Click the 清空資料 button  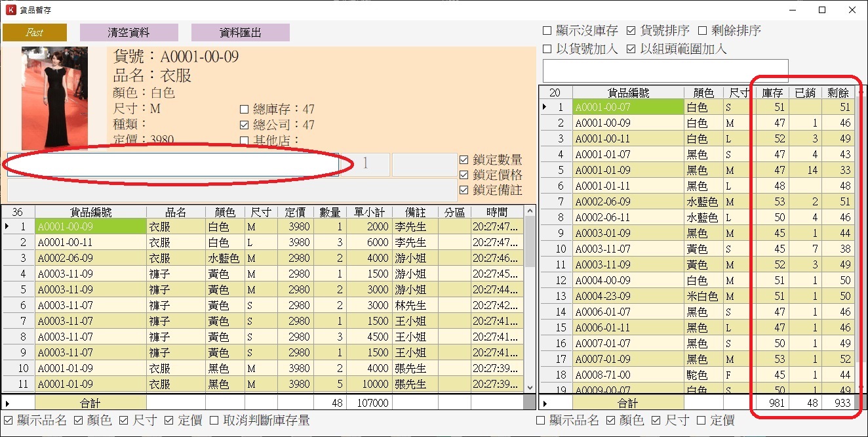128,32
